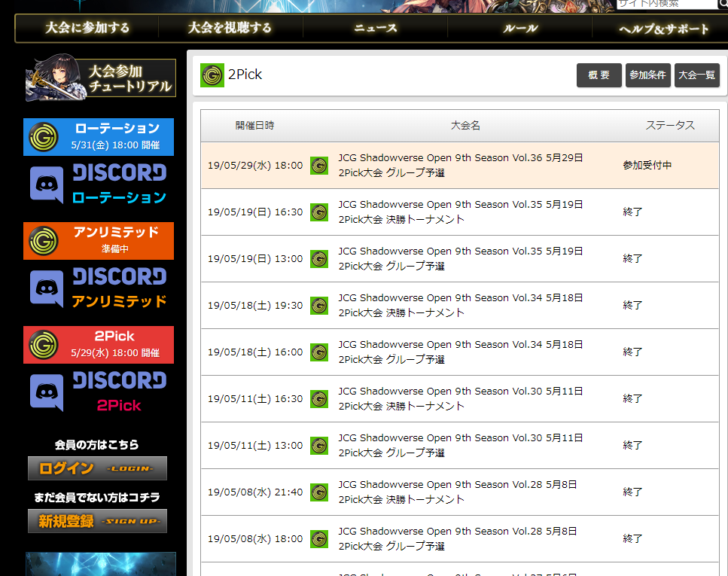Click the date 19/05/18(土) 19:30
This screenshot has height=576, width=728.
tap(255, 306)
